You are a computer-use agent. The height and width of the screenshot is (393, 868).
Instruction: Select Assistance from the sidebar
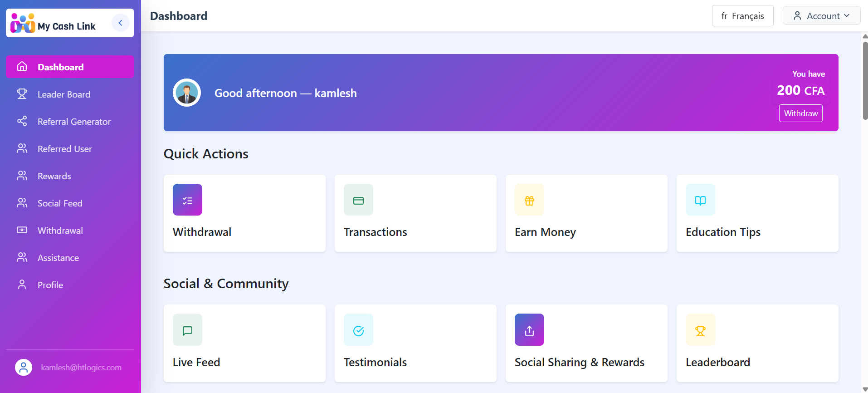(58, 258)
